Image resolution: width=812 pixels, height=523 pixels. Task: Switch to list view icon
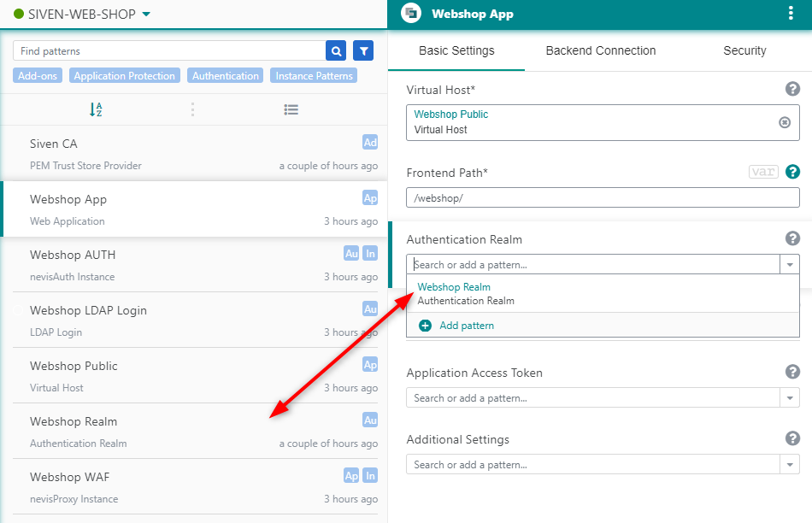[291, 109]
